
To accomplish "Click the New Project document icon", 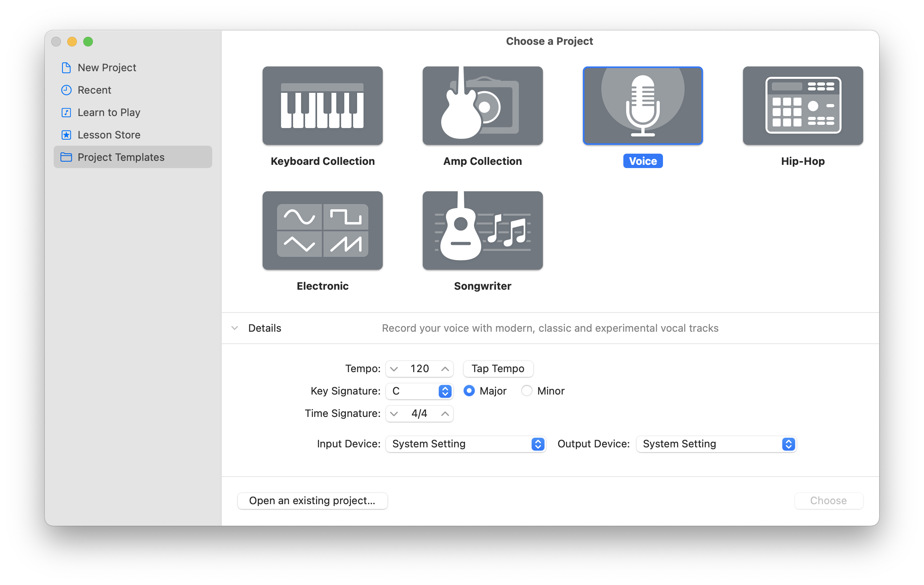I will pyautogui.click(x=66, y=68).
